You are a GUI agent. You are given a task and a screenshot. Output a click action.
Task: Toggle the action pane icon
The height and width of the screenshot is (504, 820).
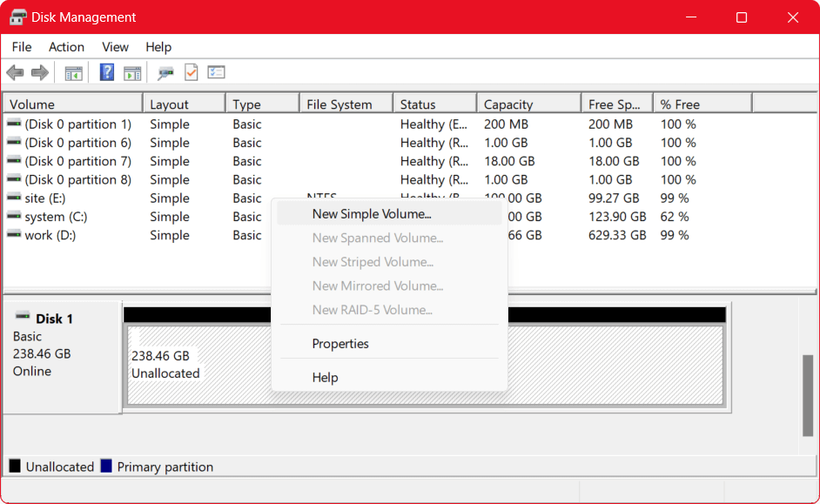coord(132,71)
